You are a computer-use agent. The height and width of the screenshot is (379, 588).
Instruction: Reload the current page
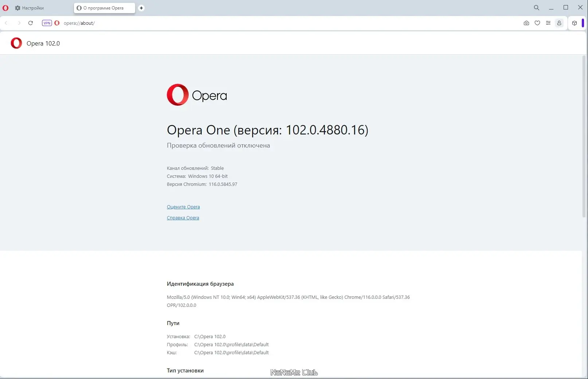pyautogui.click(x=31, y=23)
